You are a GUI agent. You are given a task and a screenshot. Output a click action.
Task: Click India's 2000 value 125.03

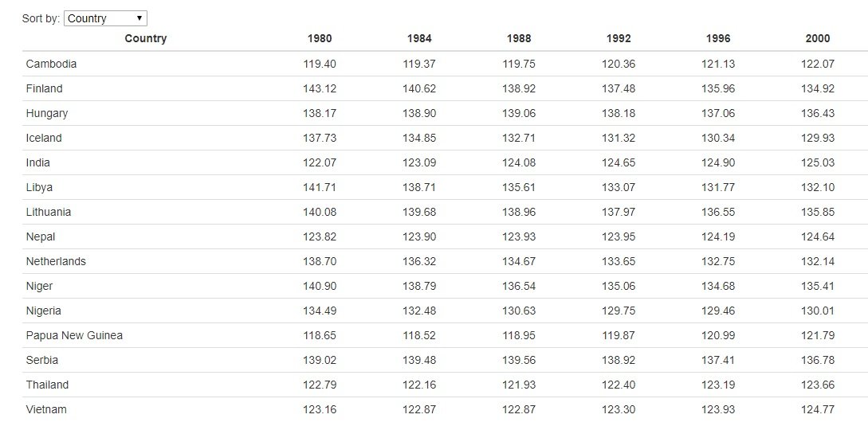pos(818,162)
